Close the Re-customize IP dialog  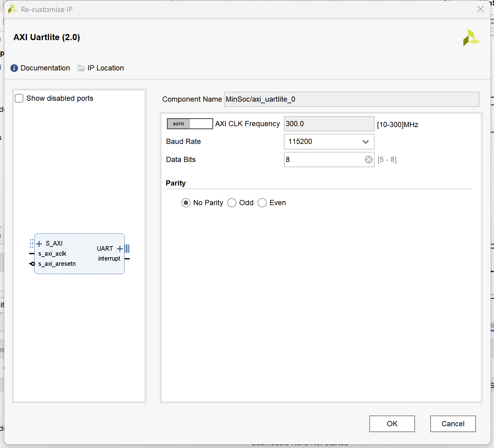pyautogui.click(x=481, y=9)
